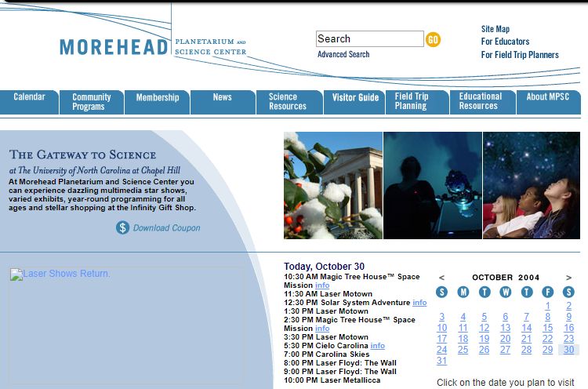Image resolution: width=588 pixels, height=389 pixels.
Task: Click the 7:00 PM Carolina Skies entry
Action: pyautogui.click(x=327, y=354)
